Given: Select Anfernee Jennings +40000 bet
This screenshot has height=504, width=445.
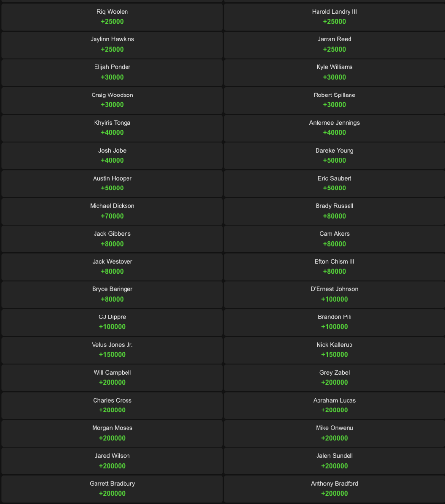Looking at the screenshot, I should coord(334,128).
